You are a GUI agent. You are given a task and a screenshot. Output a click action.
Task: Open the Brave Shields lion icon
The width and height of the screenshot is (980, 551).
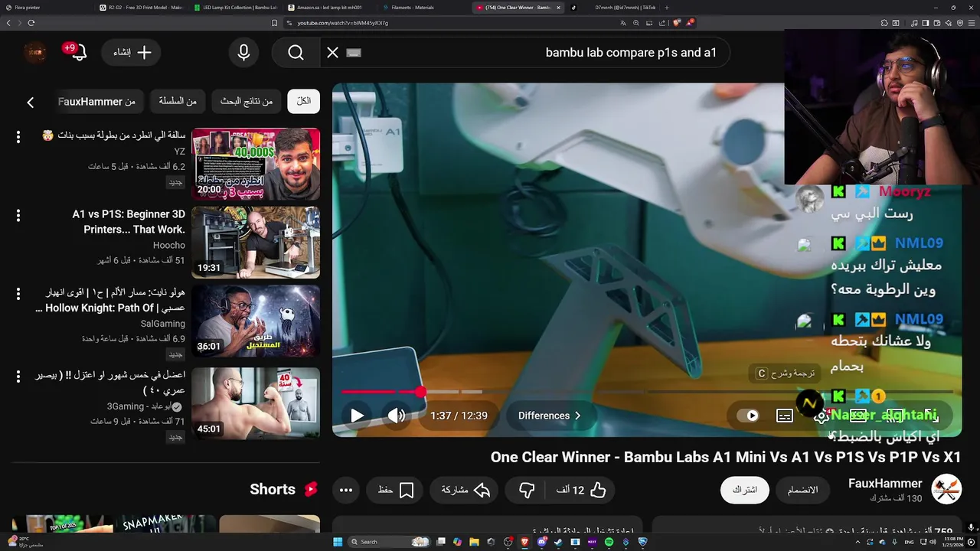click(x=677, y=23)
